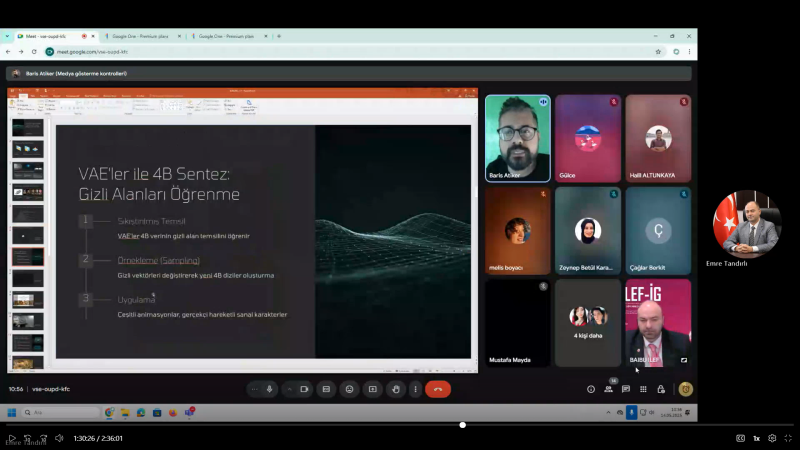Screen dimensions: 800x450
Task: Select Zeynep Betül Kara's participant tile
Action: (588, 231)
